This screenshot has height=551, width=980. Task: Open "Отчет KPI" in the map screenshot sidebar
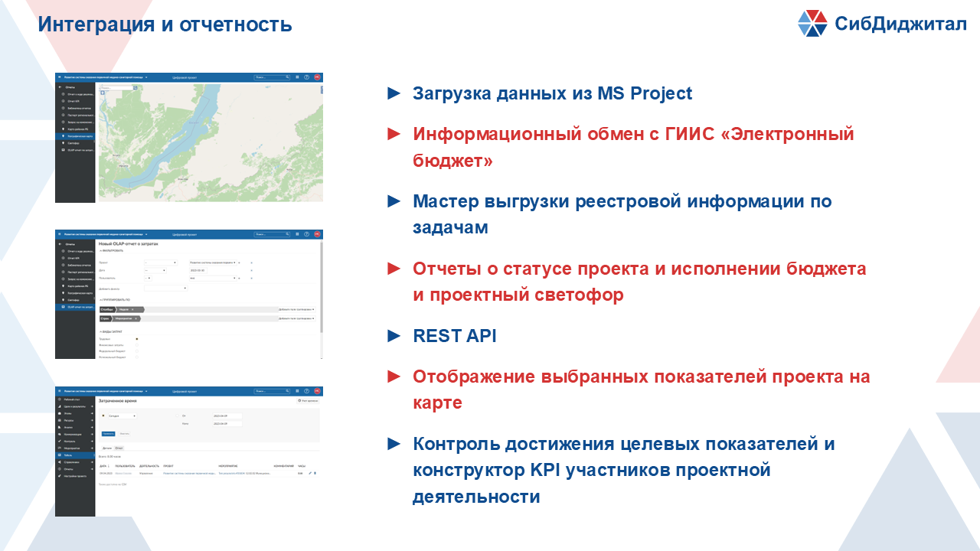tap(75, 101)
